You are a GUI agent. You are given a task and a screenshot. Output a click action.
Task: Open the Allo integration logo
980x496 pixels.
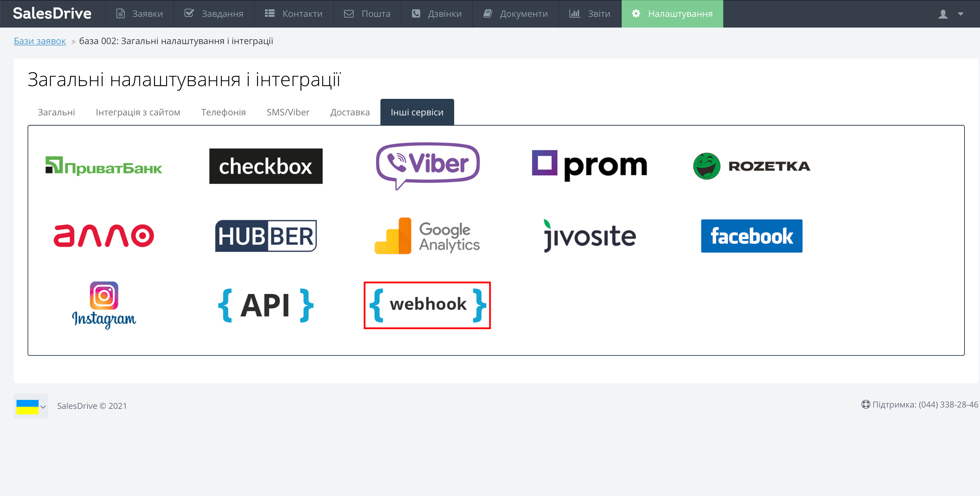coord(103,236)
